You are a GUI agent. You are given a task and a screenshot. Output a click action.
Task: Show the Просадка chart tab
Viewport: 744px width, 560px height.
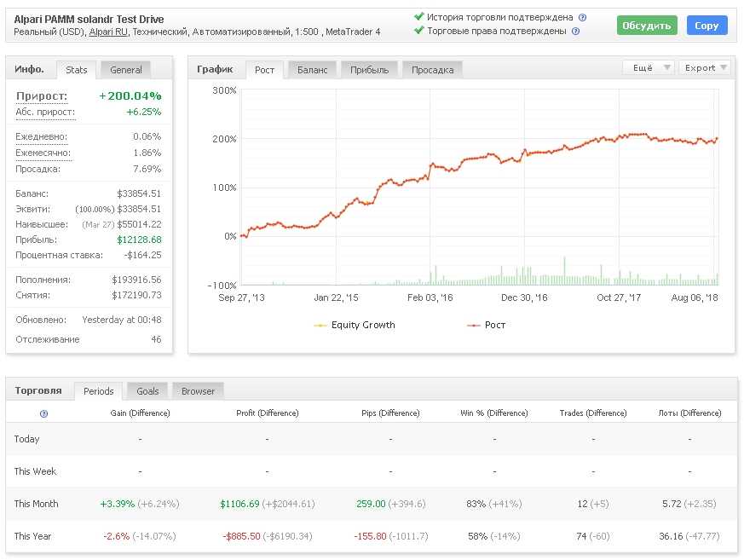click(x=432, y=70)
